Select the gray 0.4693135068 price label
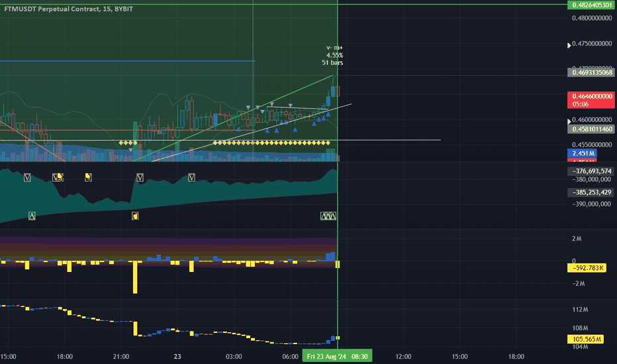The image size is (617, 364). point(591,72)
